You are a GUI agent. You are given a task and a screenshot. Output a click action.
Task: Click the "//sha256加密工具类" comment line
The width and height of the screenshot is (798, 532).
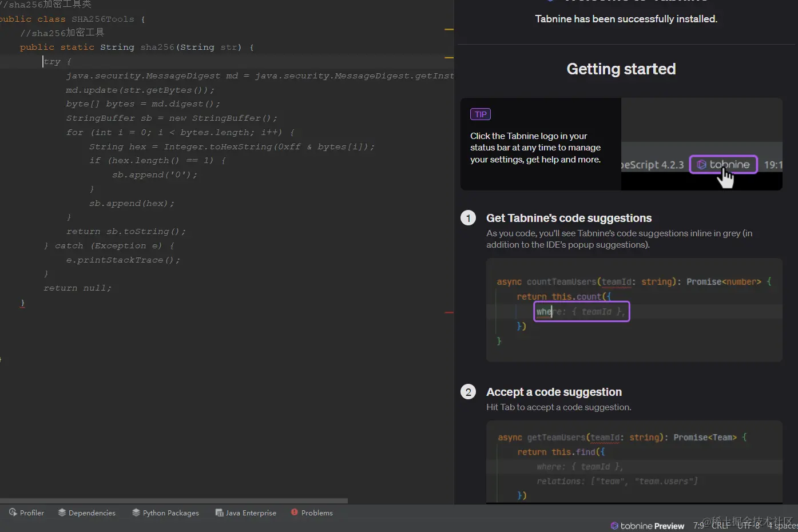coord(46,5)
